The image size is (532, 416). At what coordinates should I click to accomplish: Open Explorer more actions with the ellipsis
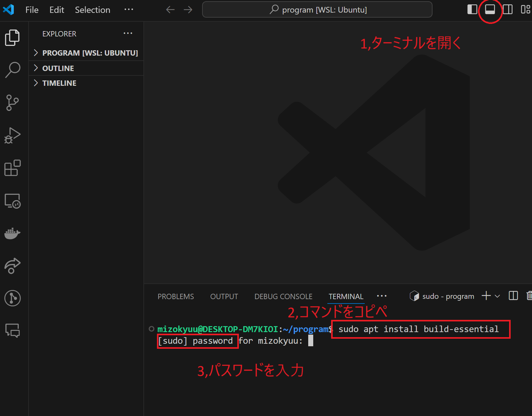[128, 33]
